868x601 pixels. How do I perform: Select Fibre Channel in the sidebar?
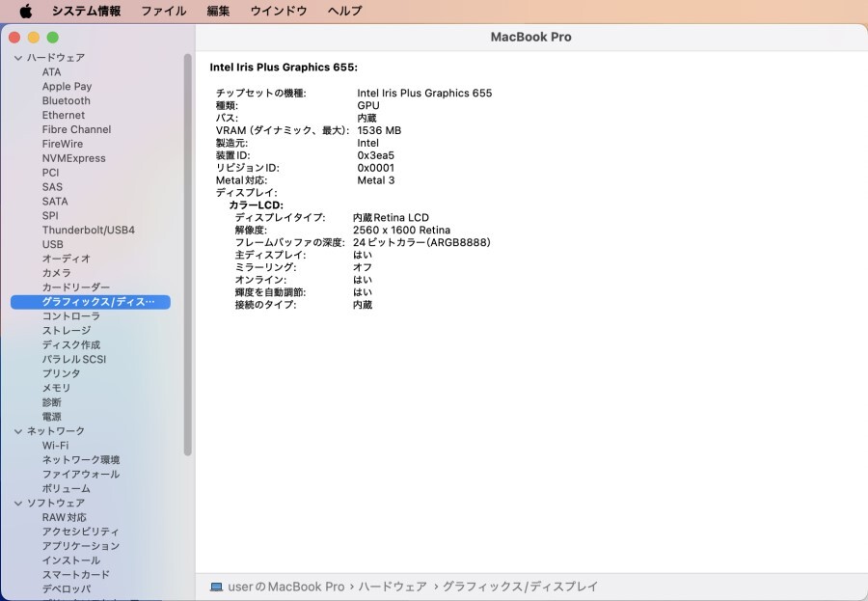tap(76, 129)
